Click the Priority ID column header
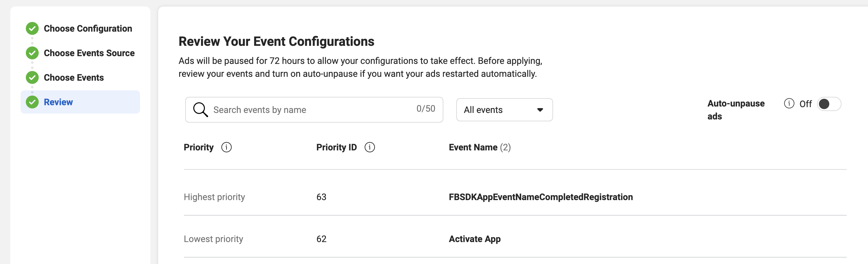The image size is (868, 264). 336,147
